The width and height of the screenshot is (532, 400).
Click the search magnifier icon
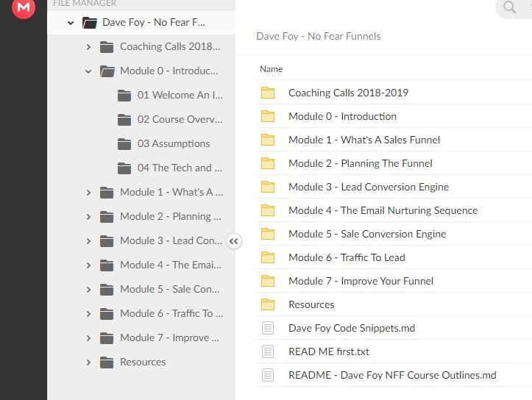tap(509, 8)
